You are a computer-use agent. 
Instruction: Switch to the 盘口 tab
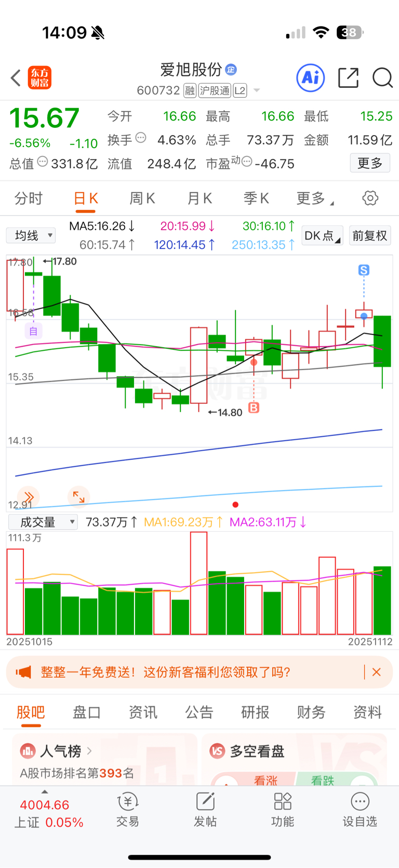point(87,712)
